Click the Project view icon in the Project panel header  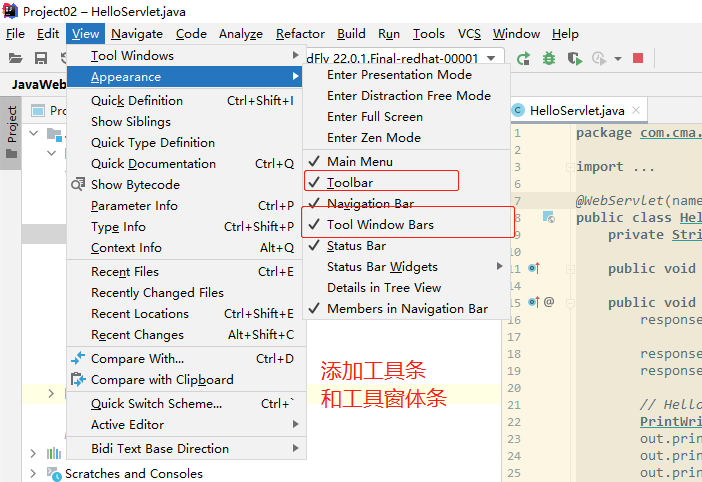[38, 111]
